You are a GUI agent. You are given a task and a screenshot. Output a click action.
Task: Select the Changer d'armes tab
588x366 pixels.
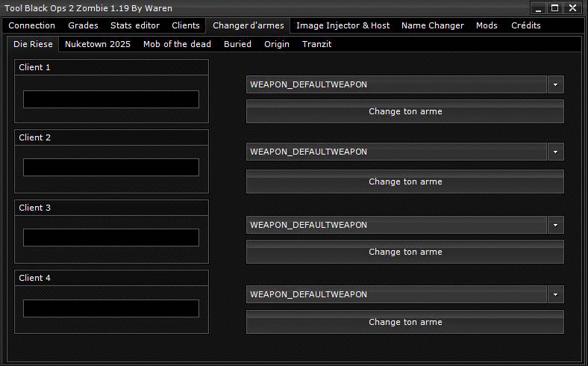(248, 25)
